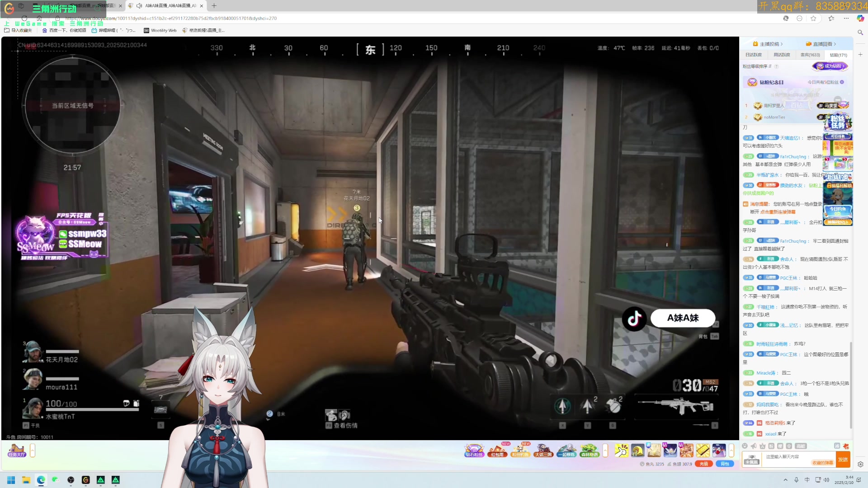Click the browser sidebar search icon
Viewport: 868px width, 488px height.
pyautogui.click(x=860, y=33)
